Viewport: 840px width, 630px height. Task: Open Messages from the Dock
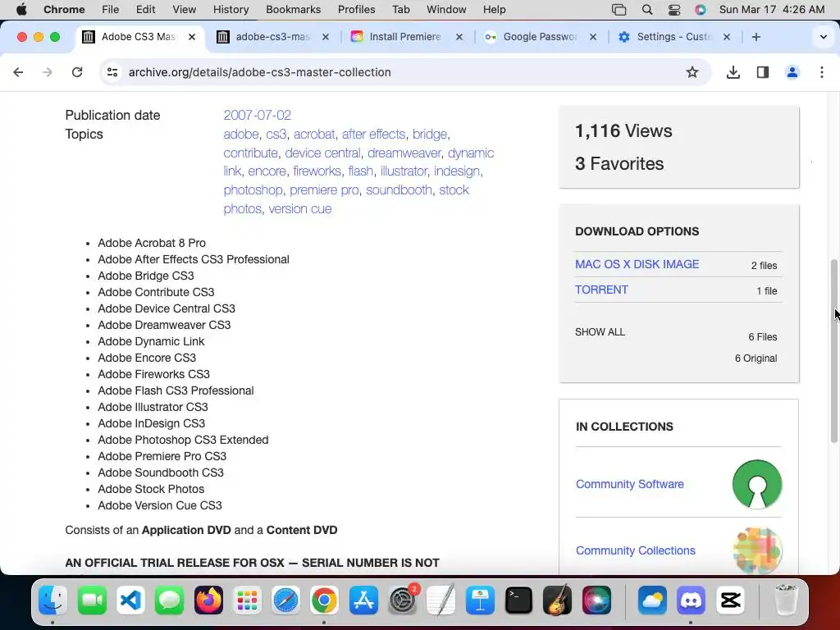coord(169,600)
